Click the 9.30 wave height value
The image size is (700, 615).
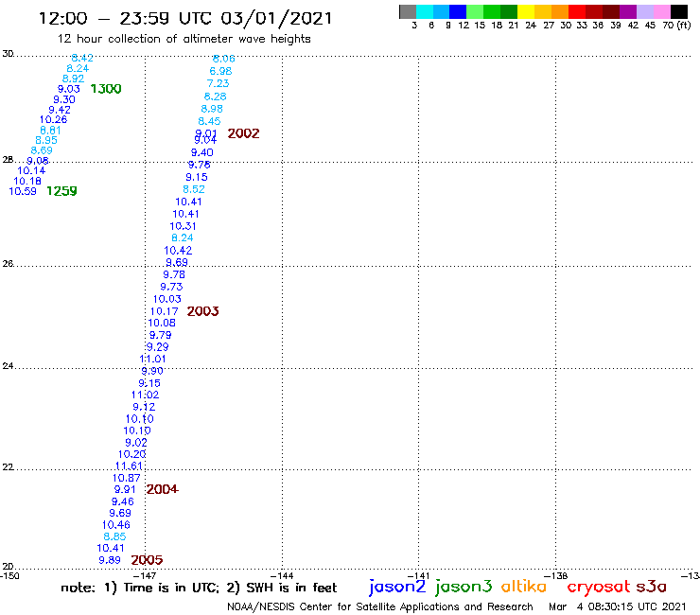coord(64,99)
